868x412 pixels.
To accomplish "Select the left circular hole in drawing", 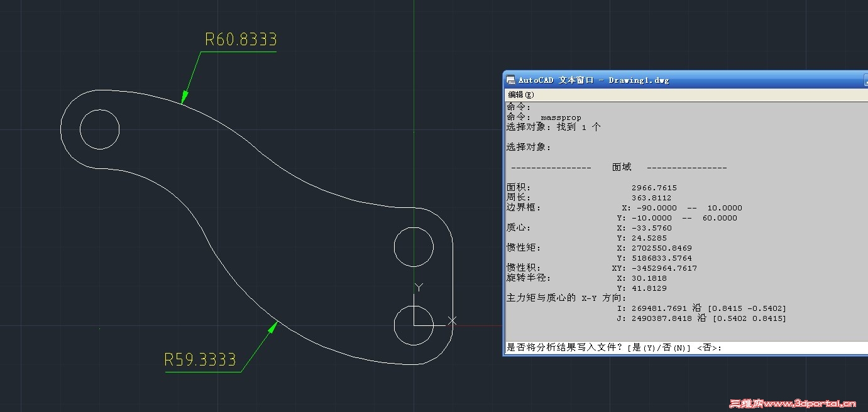I will tap(99, 129).
